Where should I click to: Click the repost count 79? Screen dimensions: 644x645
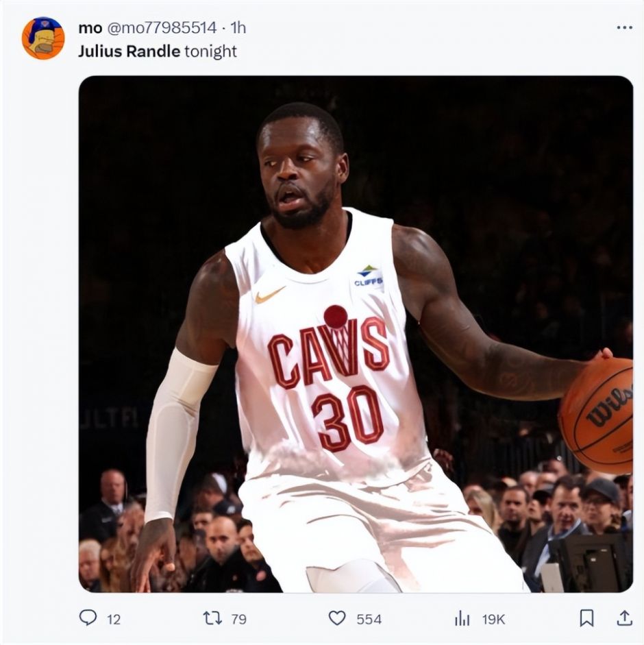coord(238,619)
